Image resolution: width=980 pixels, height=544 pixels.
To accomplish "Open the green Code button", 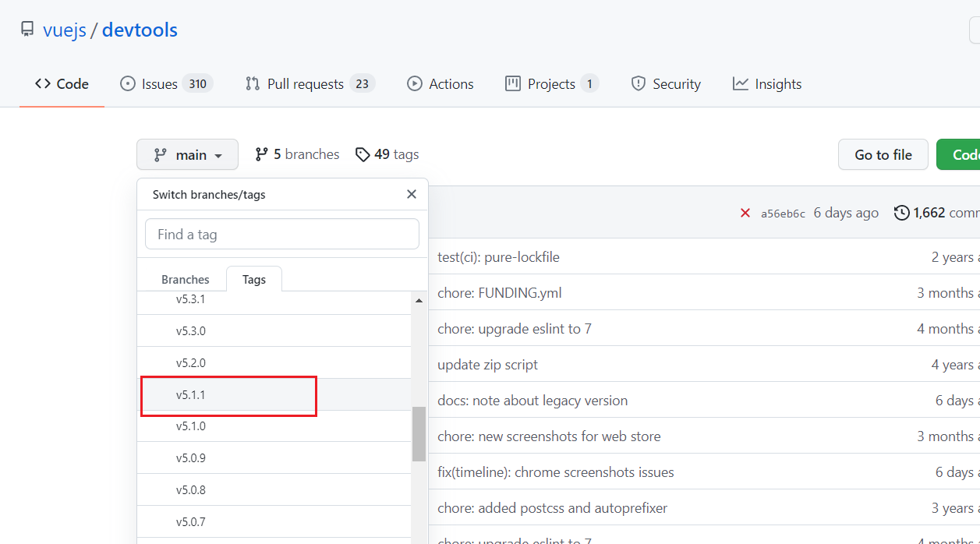I will (958, 155).
